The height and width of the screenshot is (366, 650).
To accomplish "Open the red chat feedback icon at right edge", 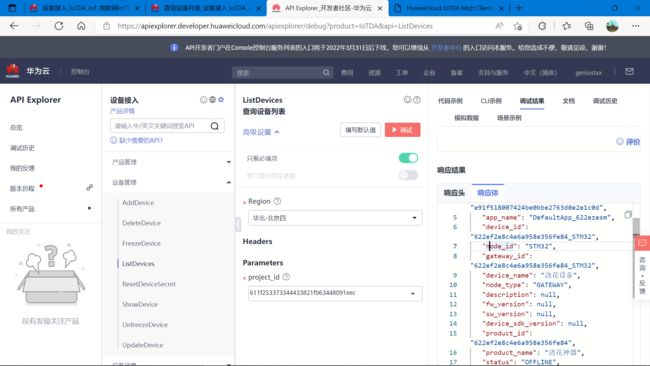I will (642, 243).
